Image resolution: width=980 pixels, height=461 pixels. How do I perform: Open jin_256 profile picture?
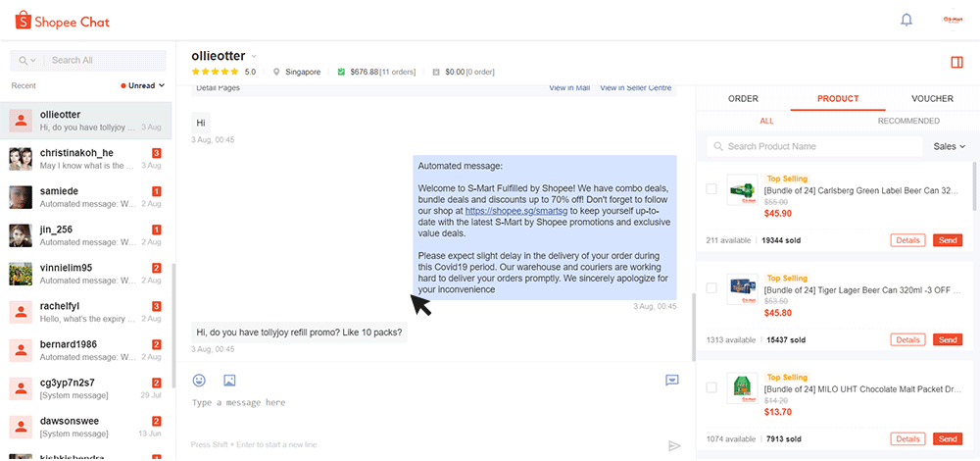coord(21,235)
